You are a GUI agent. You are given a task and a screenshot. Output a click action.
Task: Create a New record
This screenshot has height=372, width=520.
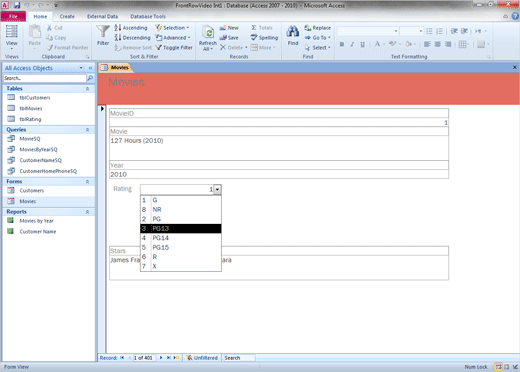click(229, 28)
